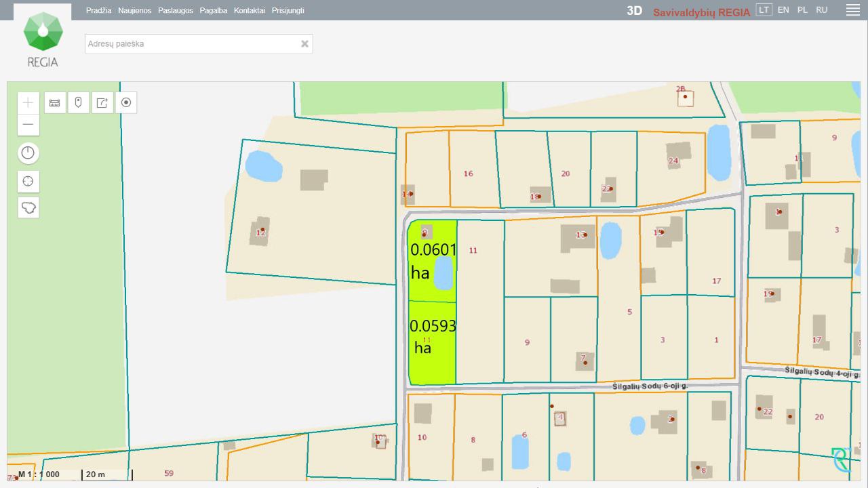Switch to 3D map view
Image resolution: width=868 pixels, height=488 pixels.
pos(634,11)
